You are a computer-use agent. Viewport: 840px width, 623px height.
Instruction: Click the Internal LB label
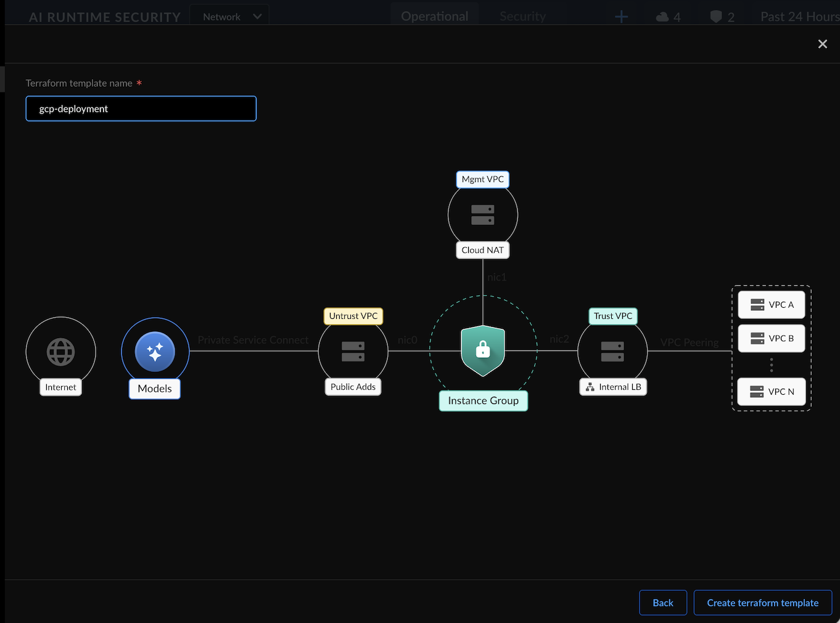(x=613, y=387)
